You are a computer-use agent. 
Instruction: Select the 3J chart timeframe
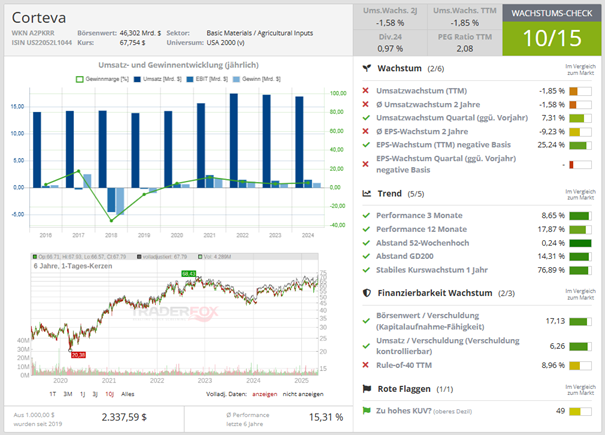point(95,394)
